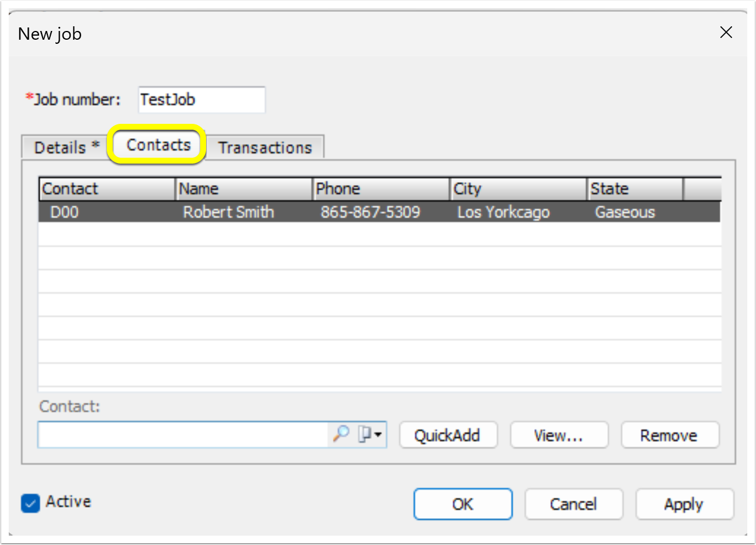756x545 pixels.
Task: Focus the Job number input field
Action: pyautogui.click(x=202, y=99)
